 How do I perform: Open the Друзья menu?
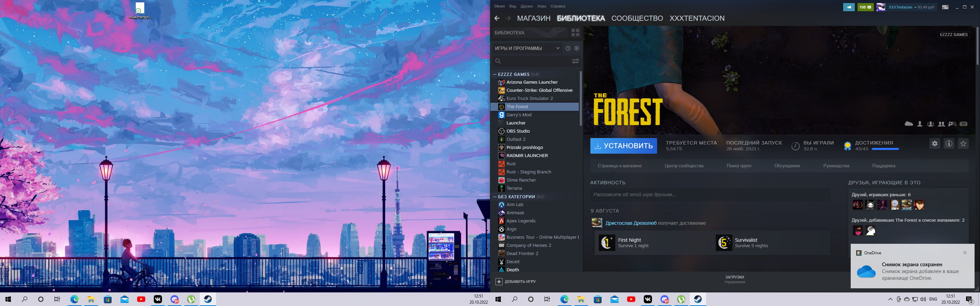click(526, 6)
